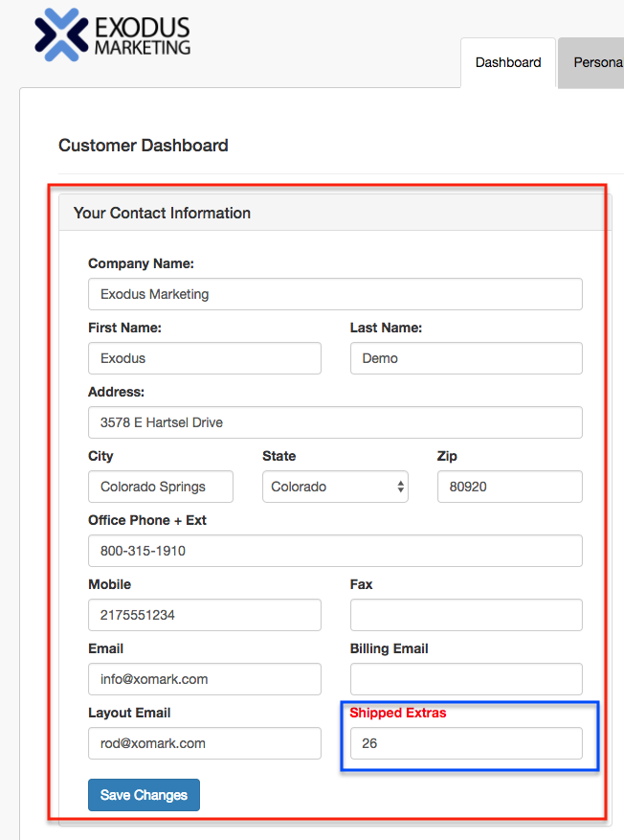Click the Save Changes button
The height and width of the screenshot is (840, 624).
144,795
